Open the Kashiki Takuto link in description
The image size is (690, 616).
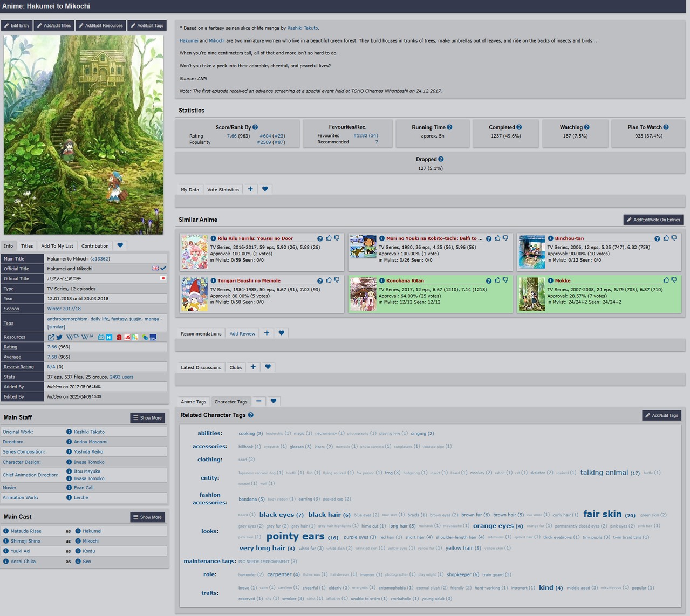coord(303,28)
